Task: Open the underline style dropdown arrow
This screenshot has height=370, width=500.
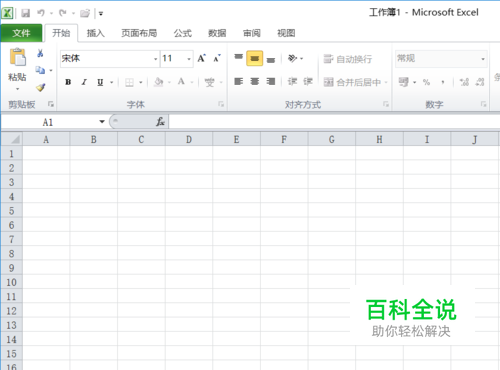Action: (112, 82)
